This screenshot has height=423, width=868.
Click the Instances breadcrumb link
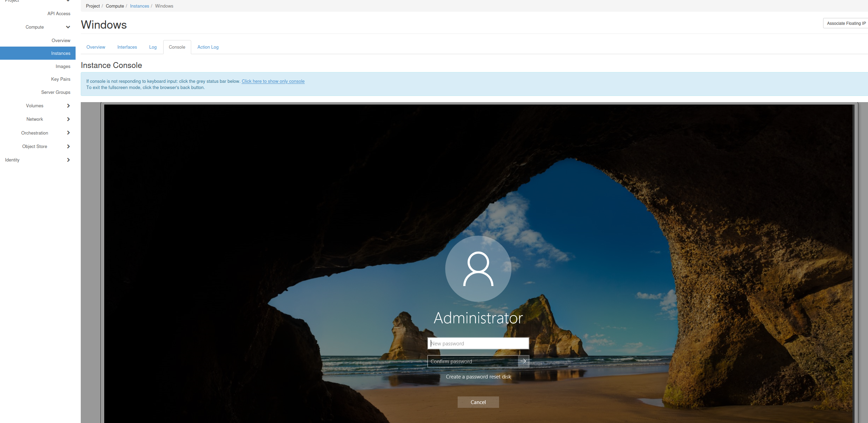coord(139,6)
